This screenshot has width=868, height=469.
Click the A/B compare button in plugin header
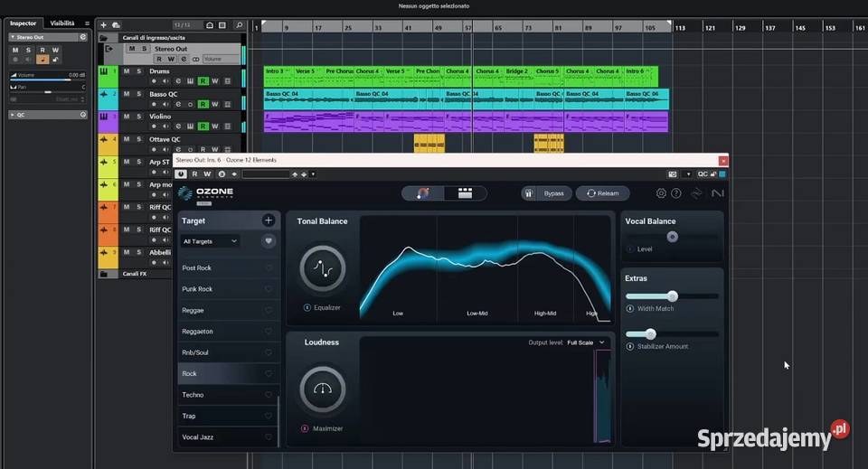pos(222,174)
